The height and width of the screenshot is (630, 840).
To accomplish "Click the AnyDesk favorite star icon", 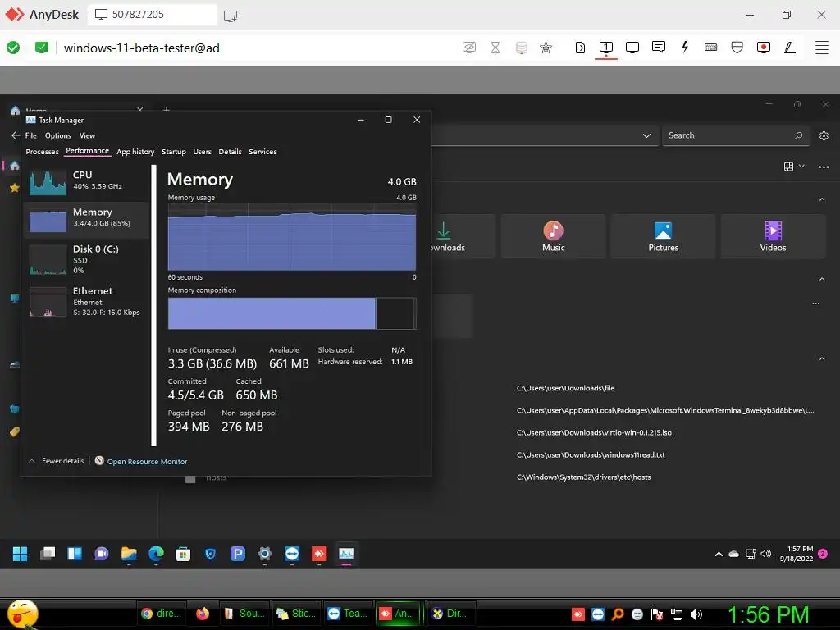I will pyautogui.click(x=546, y=48).
